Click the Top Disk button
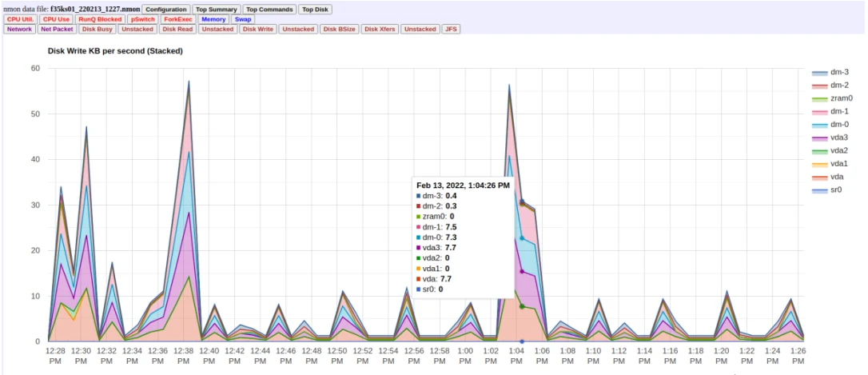868x375 pixels. [315, 10]
